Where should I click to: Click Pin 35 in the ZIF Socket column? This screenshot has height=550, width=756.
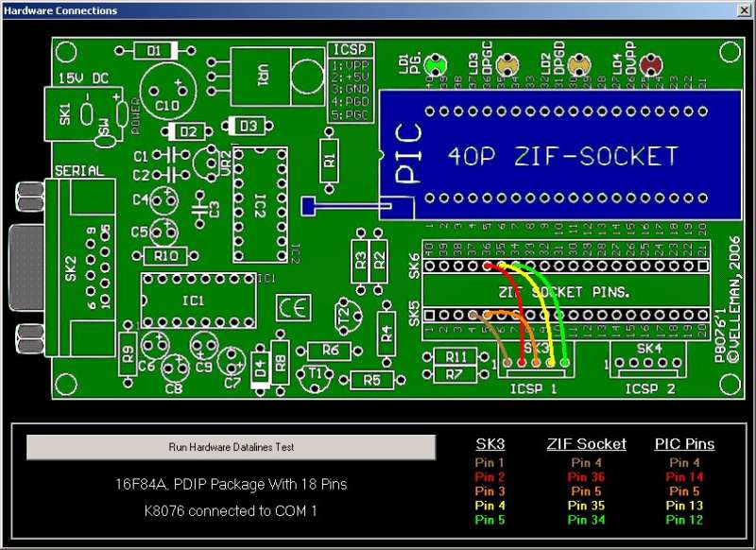pyautogui.click(x=586, y=506)
